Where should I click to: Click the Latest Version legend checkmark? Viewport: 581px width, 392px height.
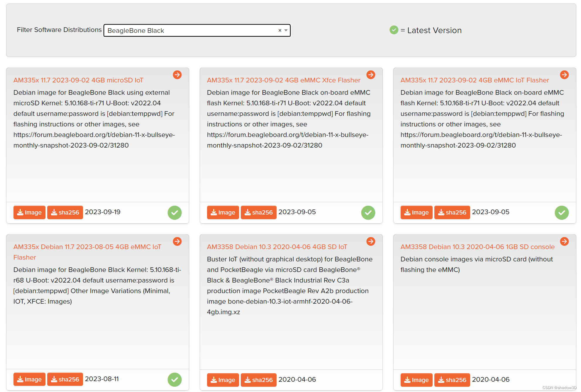click(x=394, y=30)
